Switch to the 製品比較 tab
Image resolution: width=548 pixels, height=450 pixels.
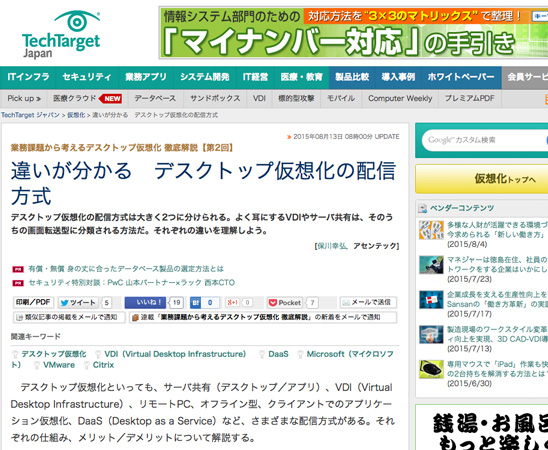click(x=352, y=77)
